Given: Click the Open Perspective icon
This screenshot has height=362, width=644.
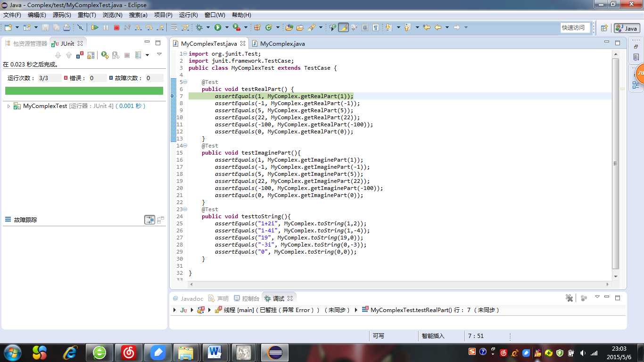Looking at the screenshot, I should tap(604, 28).
